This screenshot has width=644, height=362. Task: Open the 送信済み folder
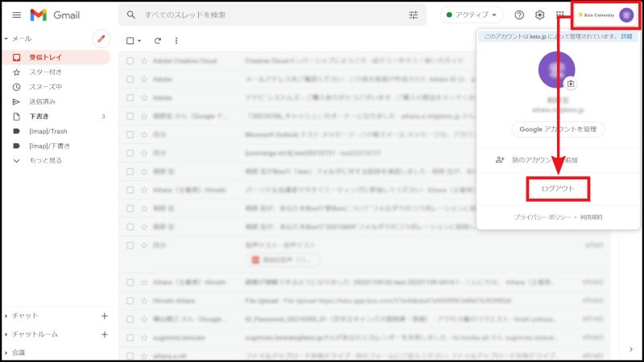[x=43, y=101]
